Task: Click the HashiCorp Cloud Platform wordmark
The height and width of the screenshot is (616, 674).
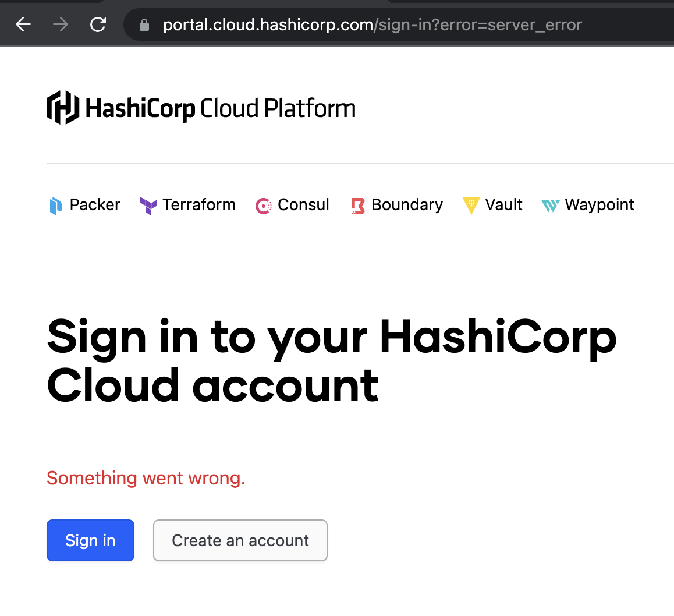Action: (221, 109)
